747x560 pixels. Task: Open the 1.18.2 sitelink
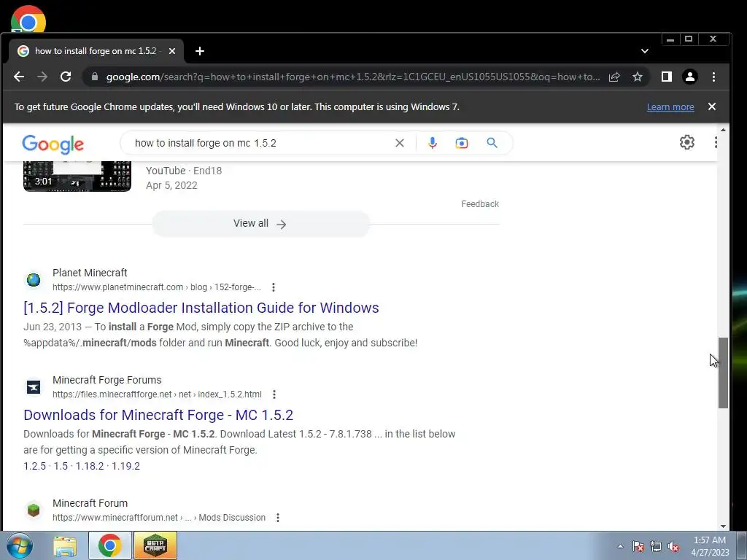(90, 466)
